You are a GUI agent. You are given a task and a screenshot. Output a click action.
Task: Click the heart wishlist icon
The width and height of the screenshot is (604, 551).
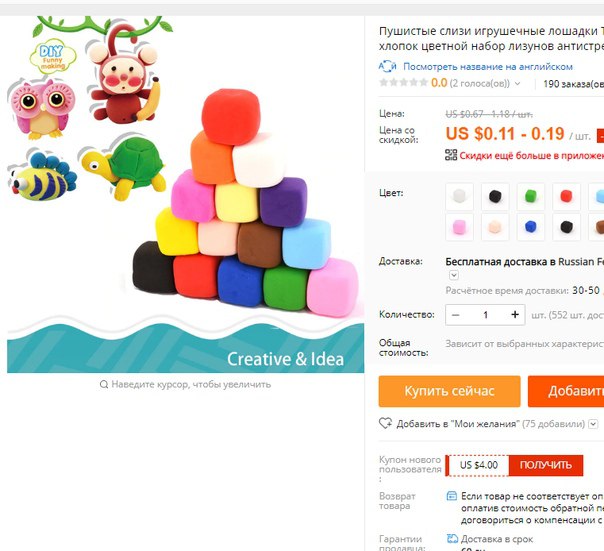coord(385,423)
